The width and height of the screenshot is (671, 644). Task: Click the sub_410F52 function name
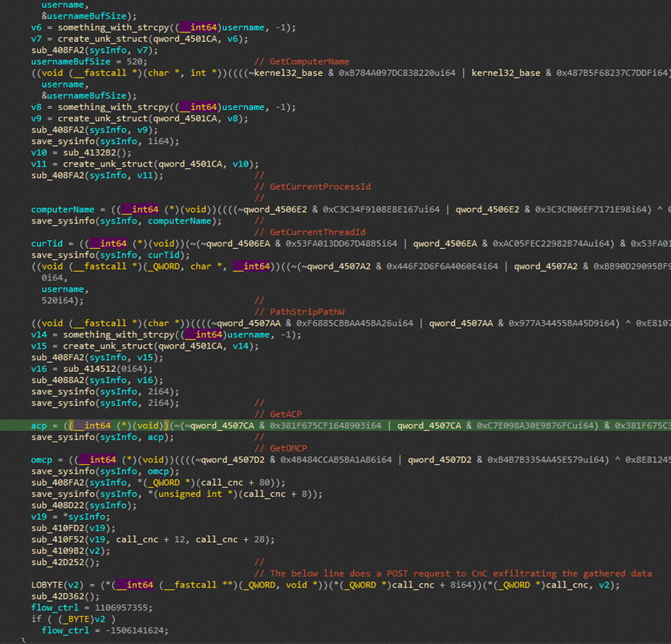coord(58,539)
